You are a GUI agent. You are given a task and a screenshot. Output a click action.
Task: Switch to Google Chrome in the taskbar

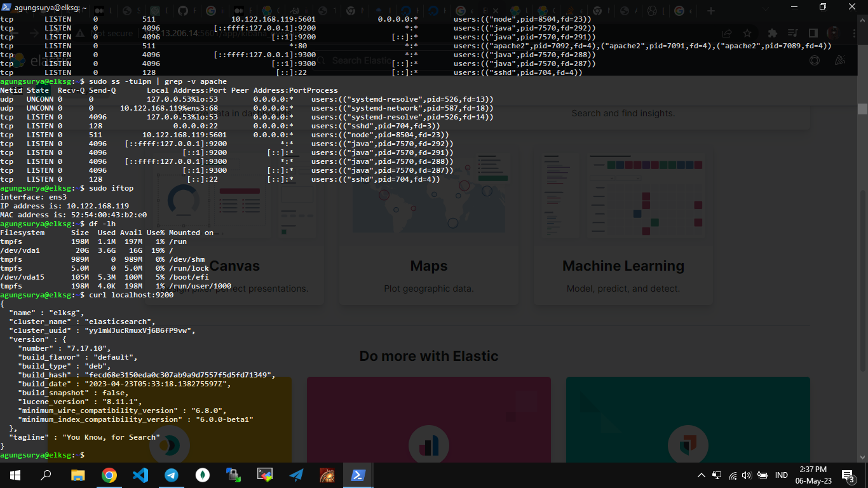coord(109,475)
